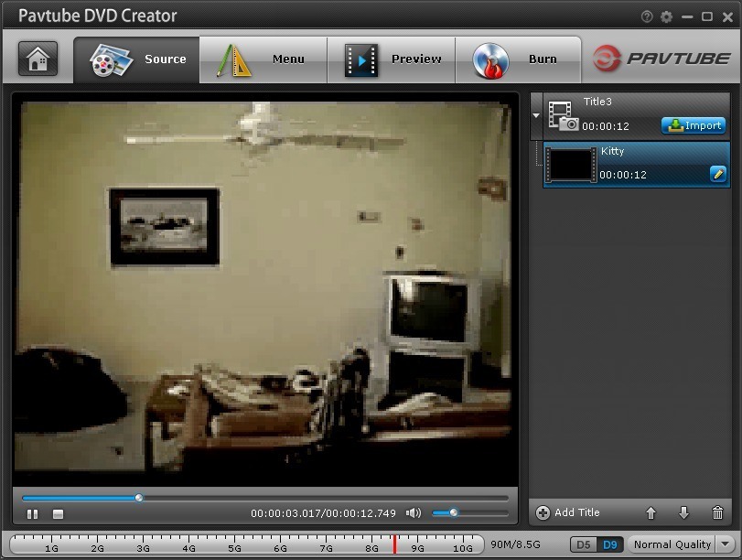Click the Home icon button
The width and height of the screenshot is (742, 560).
point(38,59)
